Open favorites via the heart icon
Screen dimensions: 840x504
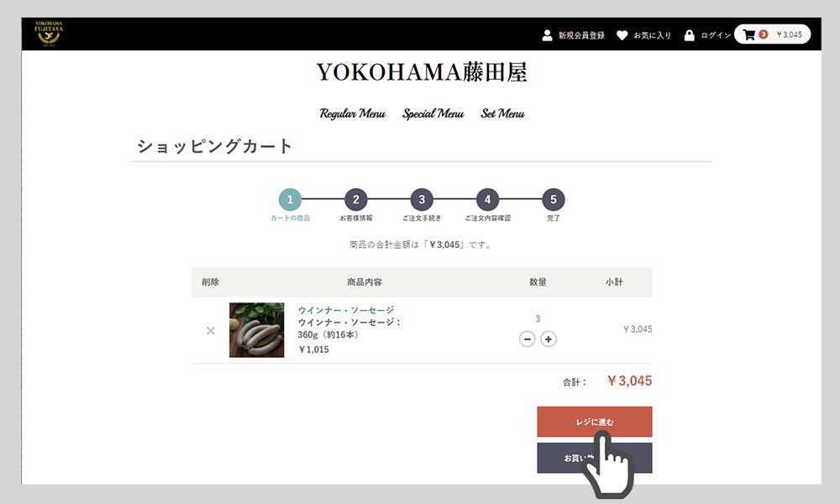pyautogui.click(x=622, y=35)
